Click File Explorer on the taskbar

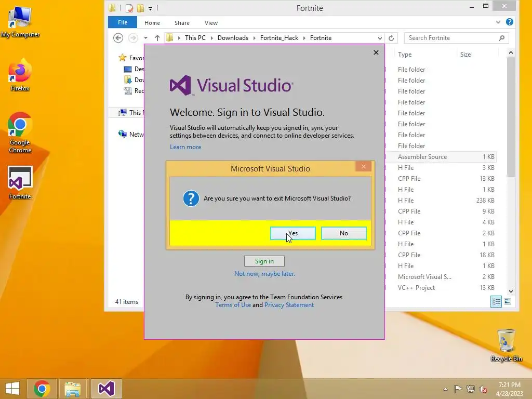73,389
